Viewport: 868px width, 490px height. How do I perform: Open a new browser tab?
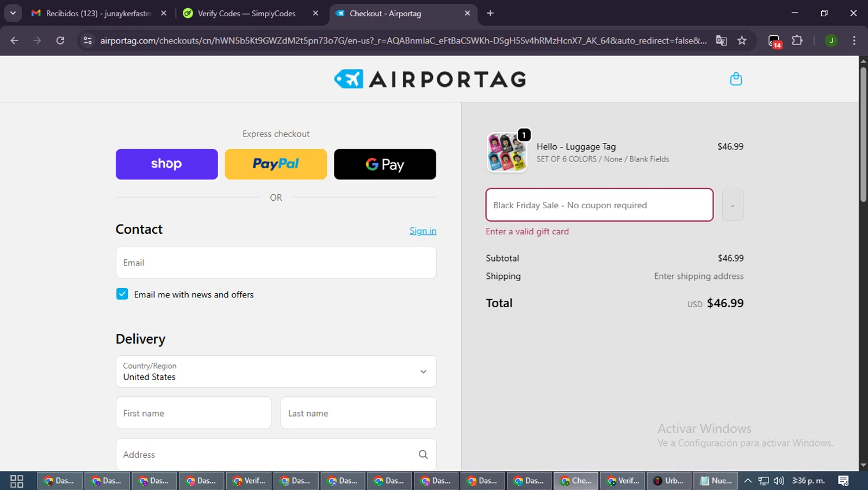(490, 13)
